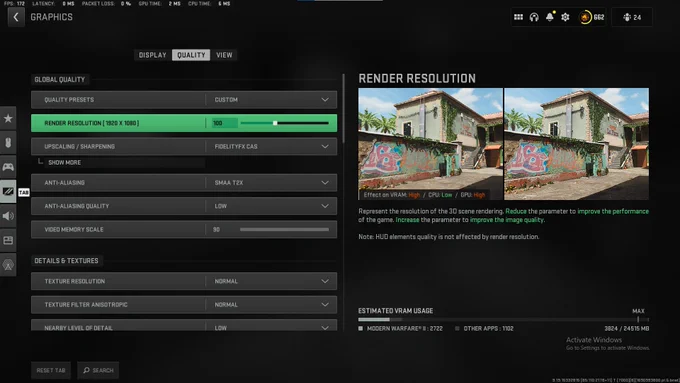
Task: Click the Modern Warfare II : 2722 legend
Action: [x=400, y=329]
